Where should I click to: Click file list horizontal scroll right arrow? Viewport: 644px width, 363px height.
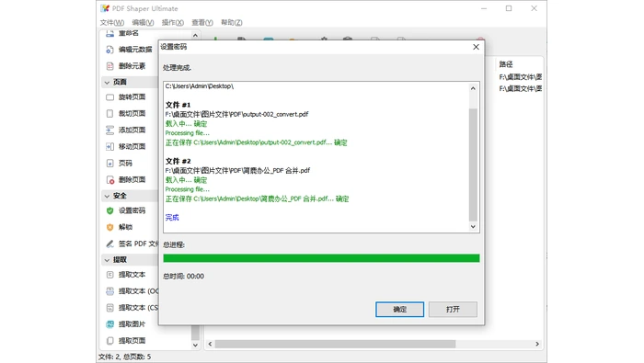(x=536, y=344)
